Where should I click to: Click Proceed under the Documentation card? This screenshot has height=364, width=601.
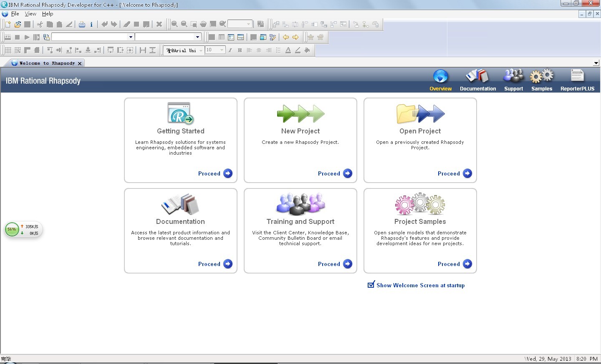click(x=215, y=264)
